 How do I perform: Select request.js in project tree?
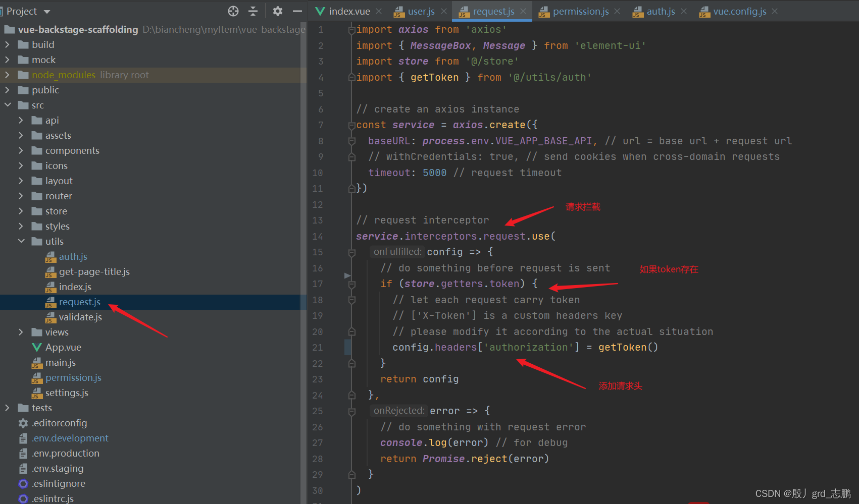pos(80,302)
